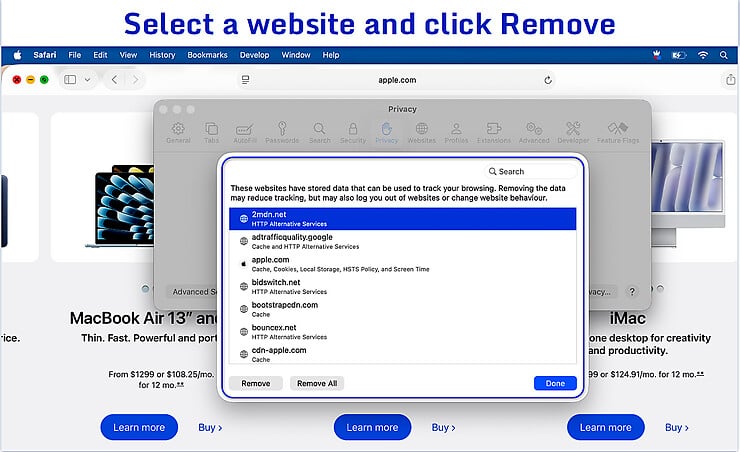
Task: Open the Safari menu
Action: (45, 55)
